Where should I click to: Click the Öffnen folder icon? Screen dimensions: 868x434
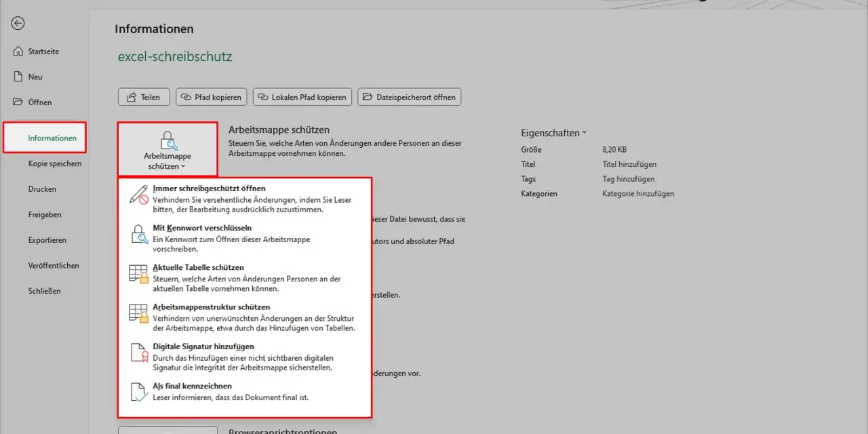coord(18,102)
